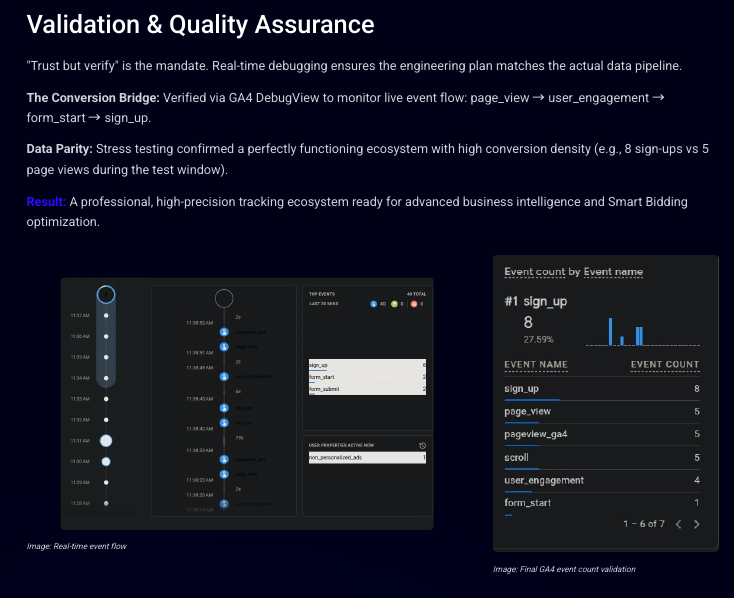
Task: Click the blue bar chart for sign_up
Action: pos(626,332)
